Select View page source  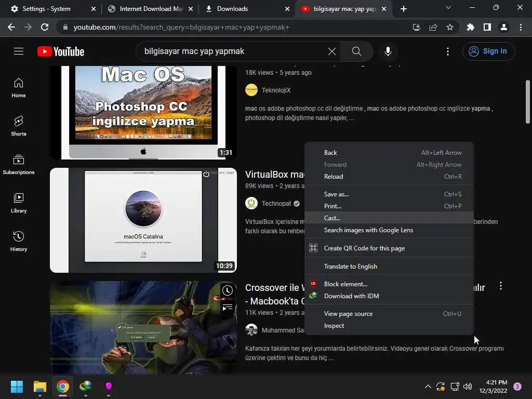point(389,313)
